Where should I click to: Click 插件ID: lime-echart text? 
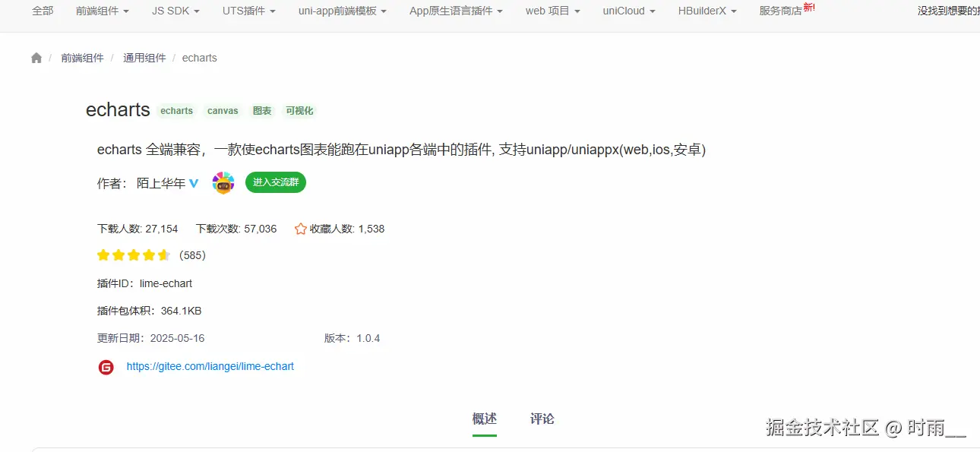(x=144, y=283)
